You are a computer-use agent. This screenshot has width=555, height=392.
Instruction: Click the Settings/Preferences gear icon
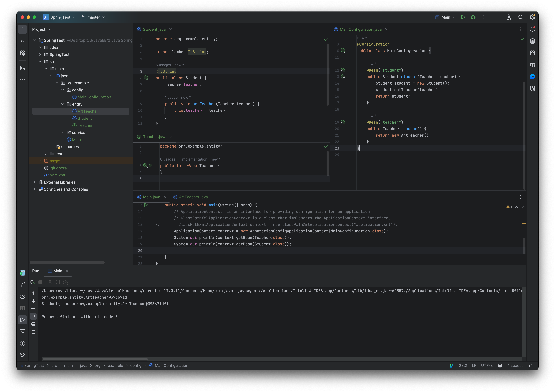[533, 17]
